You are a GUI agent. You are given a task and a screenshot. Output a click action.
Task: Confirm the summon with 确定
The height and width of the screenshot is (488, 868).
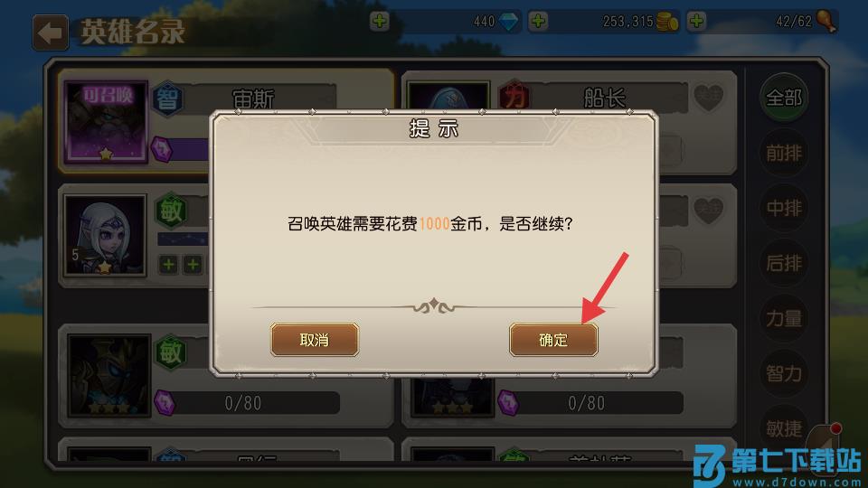click(x=553, y=340)
